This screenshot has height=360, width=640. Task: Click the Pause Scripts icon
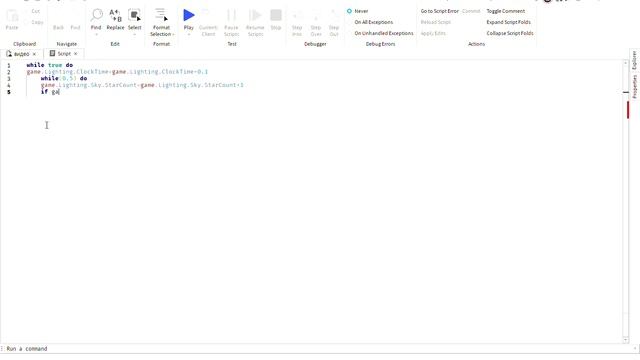[231, 16]
